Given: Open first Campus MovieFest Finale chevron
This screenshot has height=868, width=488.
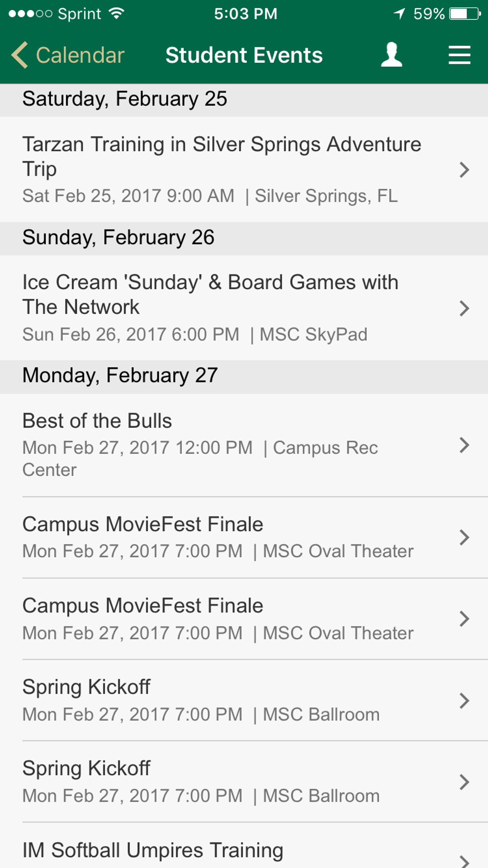Looking at the screenshot, I should point(464,537).
